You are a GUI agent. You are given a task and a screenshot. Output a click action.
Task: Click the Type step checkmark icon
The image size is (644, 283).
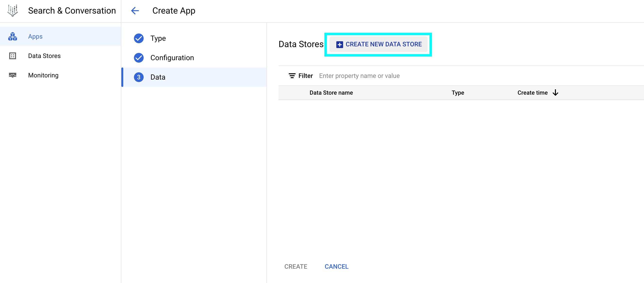(x=139, y=38)
